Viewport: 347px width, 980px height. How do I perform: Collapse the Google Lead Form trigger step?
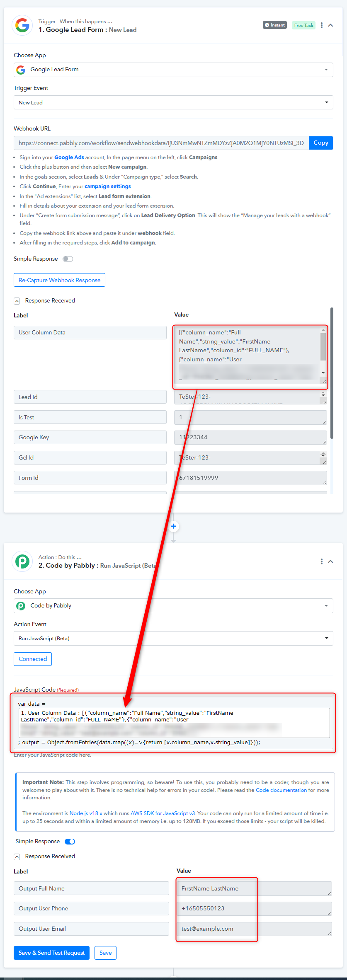330,25
